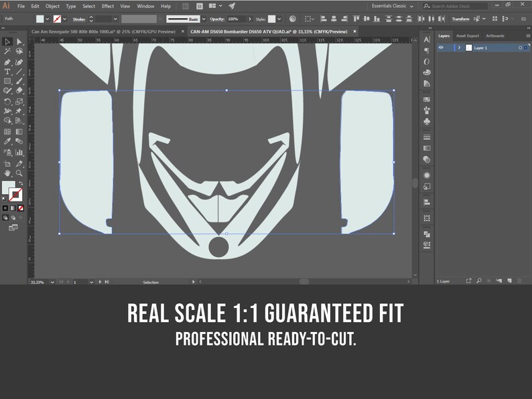Select the Lasso tool
The height and width of the screenshot is (399, 532).
pos(19,52)
